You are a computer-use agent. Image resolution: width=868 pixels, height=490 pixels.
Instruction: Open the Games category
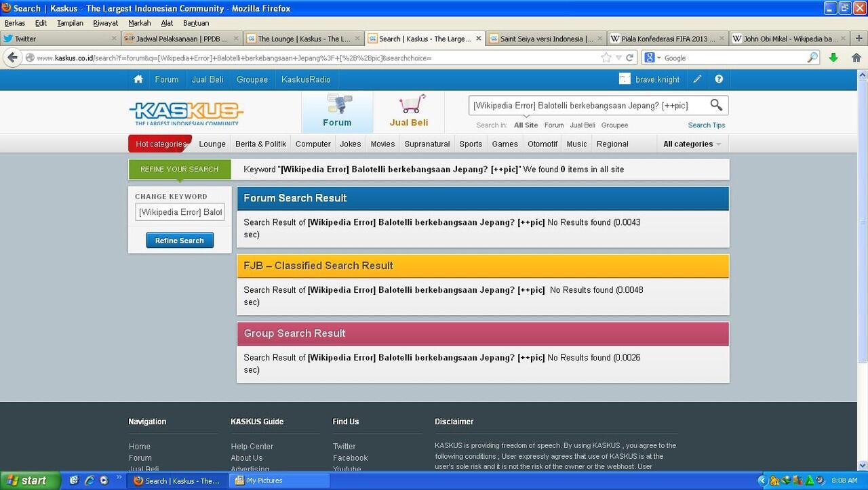(x=505, y=144)
